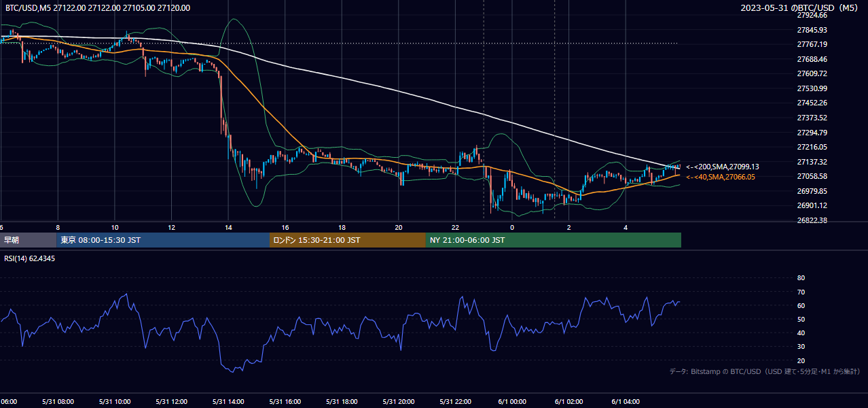
Task: Click price axis value 27845.93
Action: coord(812,30)
